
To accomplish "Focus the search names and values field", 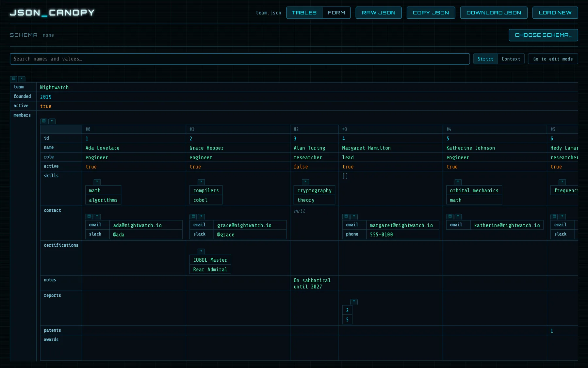I will coord(240,59).
